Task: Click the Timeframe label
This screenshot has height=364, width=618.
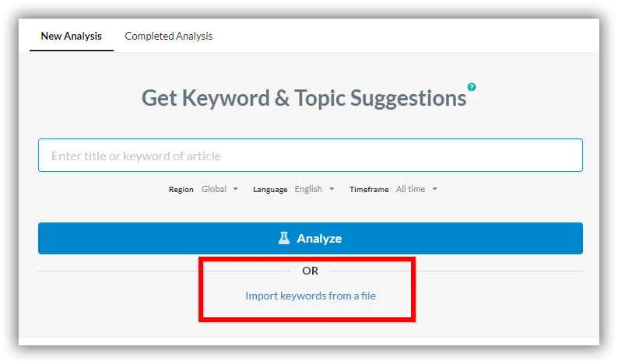Action: tap(369, 190)
